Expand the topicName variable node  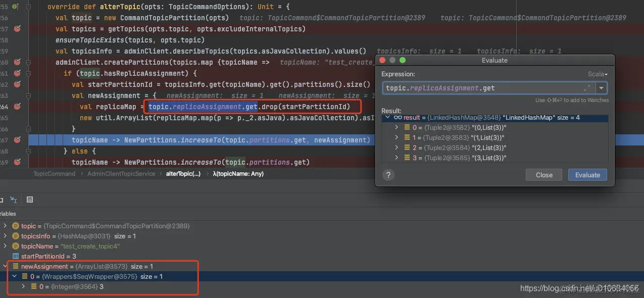pyautogui.click(x=5, y=246)
